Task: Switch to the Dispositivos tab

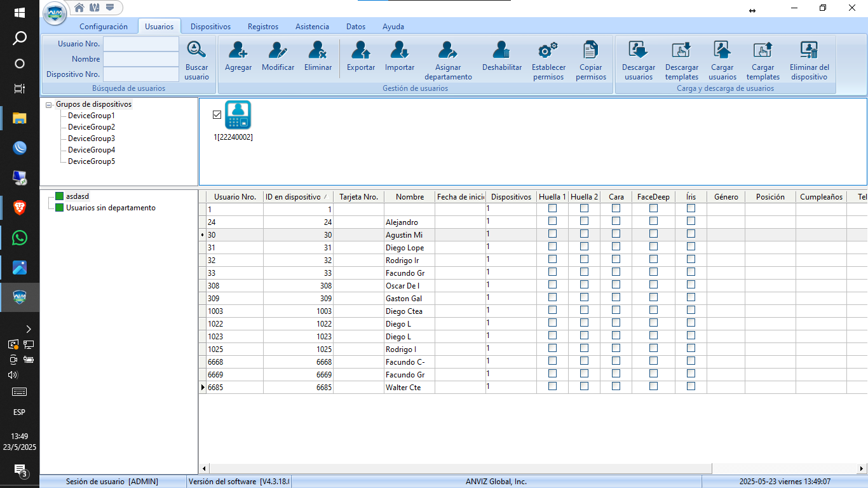Action: 210,27
